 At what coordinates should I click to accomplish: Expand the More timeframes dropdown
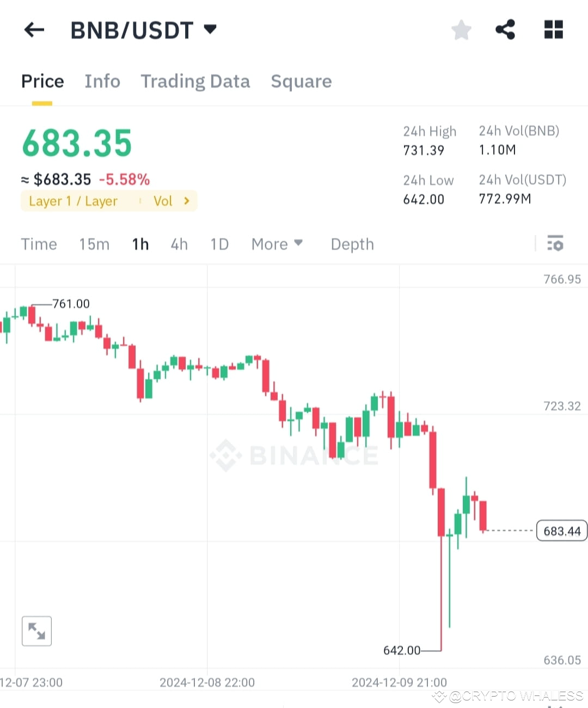pyautogui.click(x=277, y=244)
